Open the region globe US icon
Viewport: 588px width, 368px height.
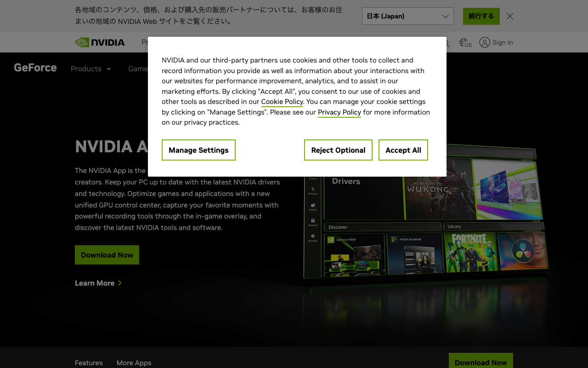pyautogui.click(x=465, y=43)
